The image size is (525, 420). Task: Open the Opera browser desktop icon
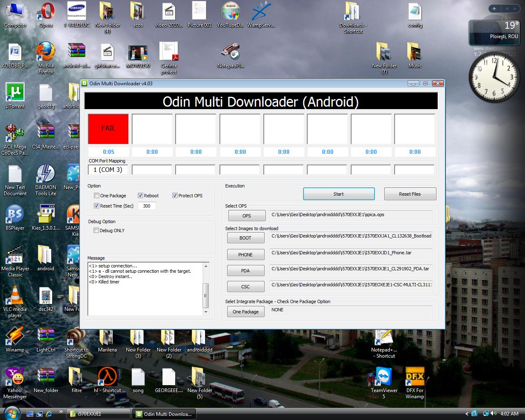tap(46, 12)
